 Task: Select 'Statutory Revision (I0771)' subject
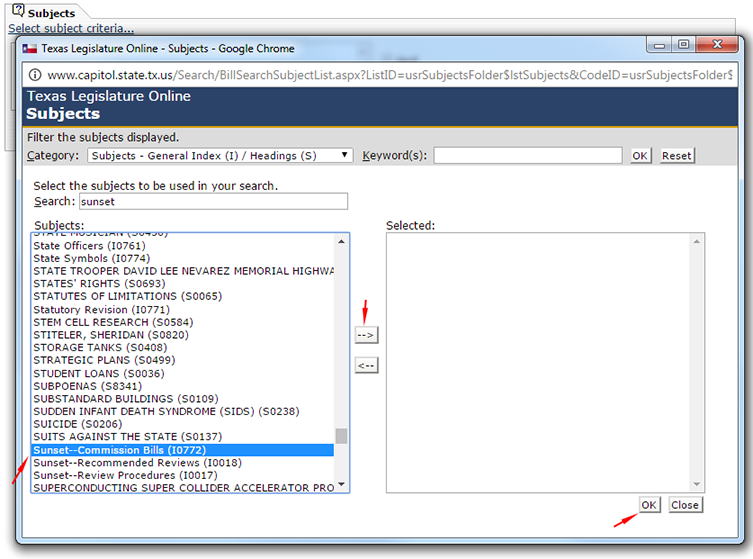tap(182, 310)
